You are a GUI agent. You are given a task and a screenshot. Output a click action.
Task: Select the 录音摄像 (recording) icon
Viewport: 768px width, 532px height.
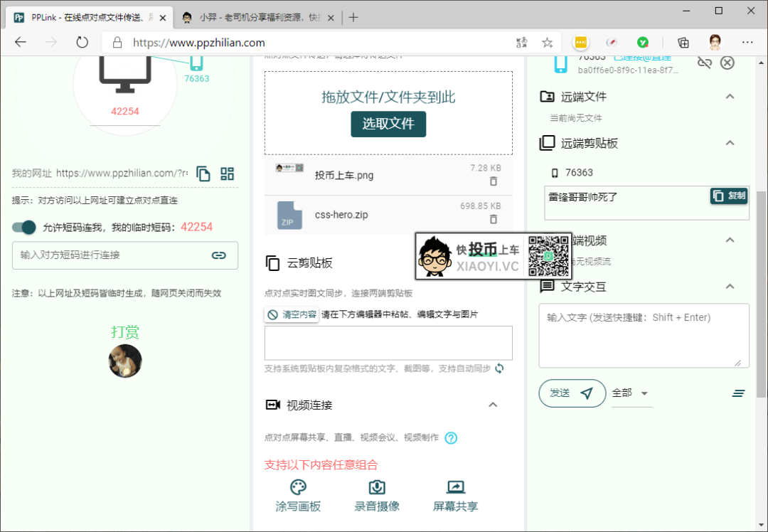coord(376,489)
